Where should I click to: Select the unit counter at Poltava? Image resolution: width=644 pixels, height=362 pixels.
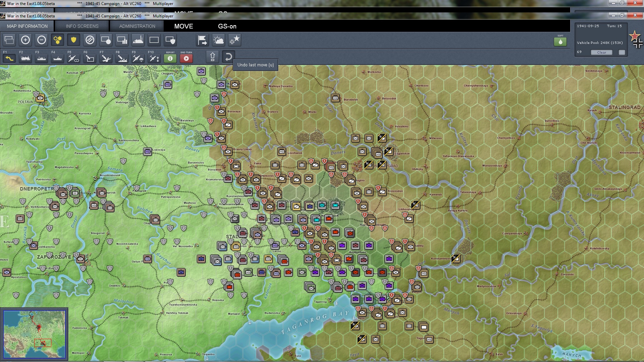pyautogui.click(x=40, y=98)
